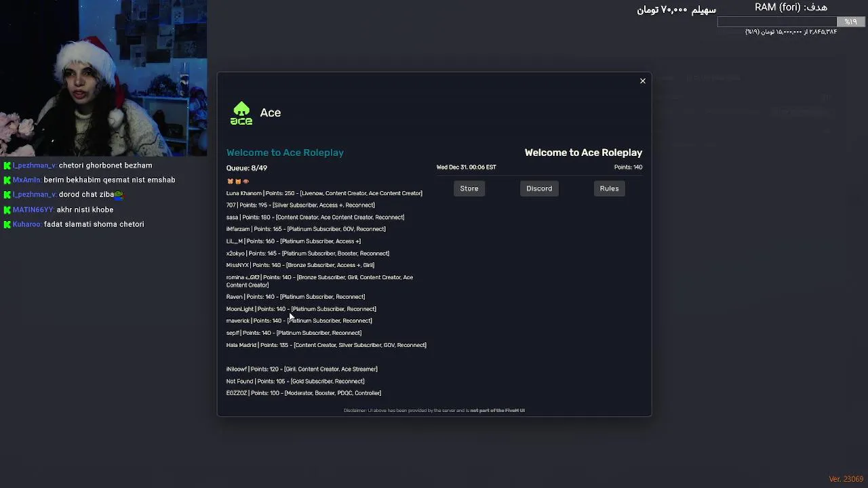
Task: Select the EGZZOZ moderator queue entry
Action: pyautogui.click(x=304, y=393)
